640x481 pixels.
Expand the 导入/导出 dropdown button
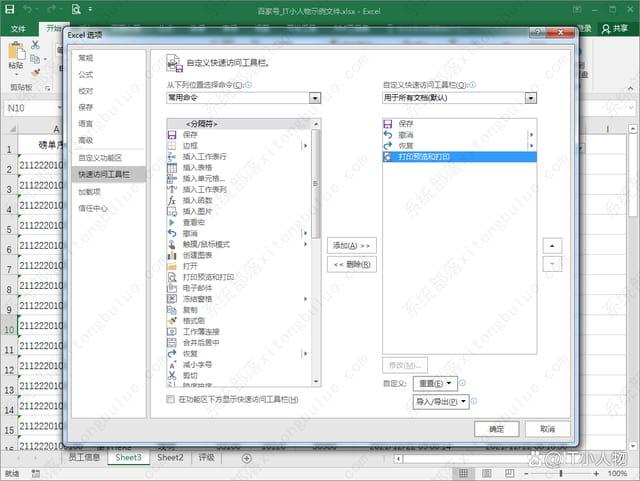pos(441,401)
